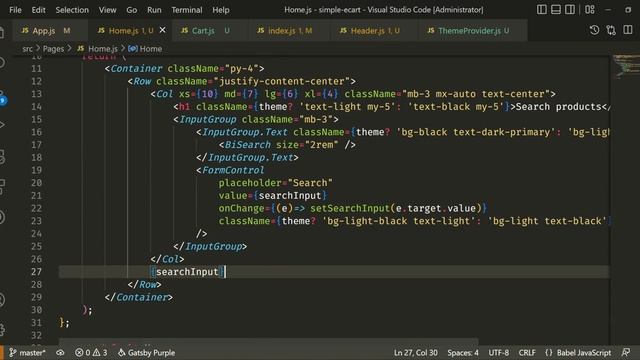Click the Home symbol breadcrumb
The width and height of the screenshot is (640, 360).
pos(145,49)
